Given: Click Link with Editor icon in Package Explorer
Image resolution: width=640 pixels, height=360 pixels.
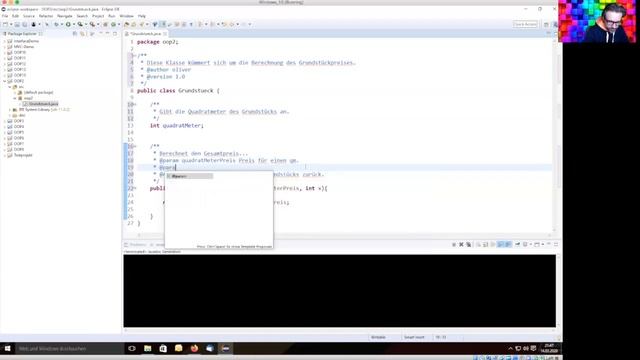Looking at the screenshot, I should (82, 34).
